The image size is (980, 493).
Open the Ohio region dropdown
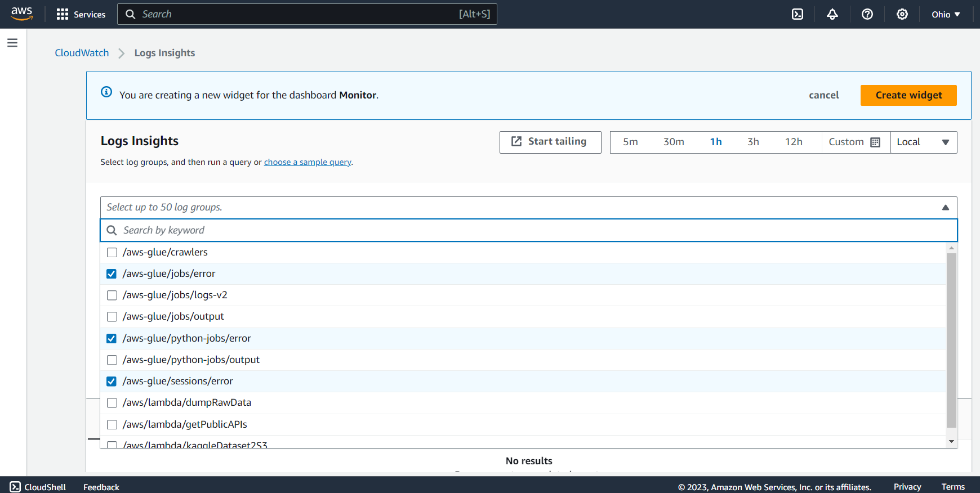[x=945, y=14]
